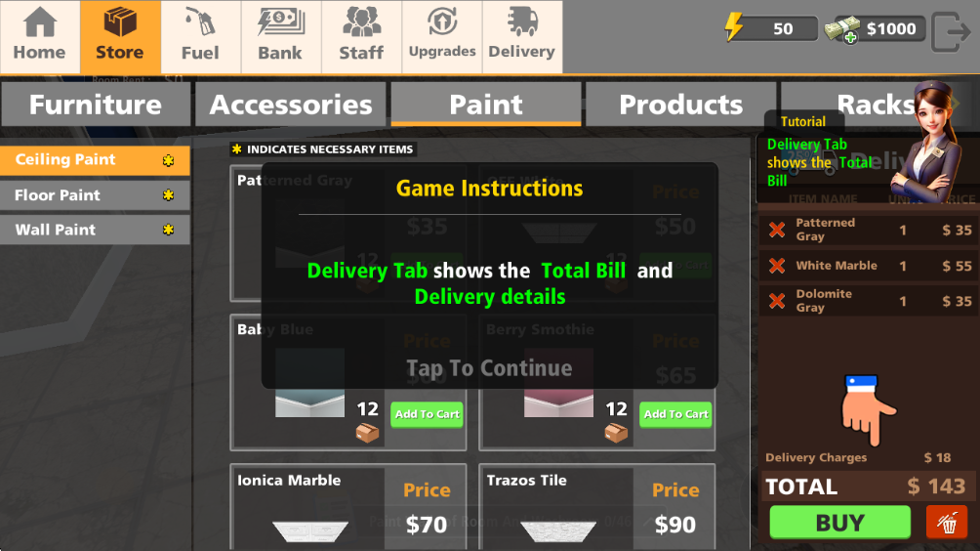Open the Fuel pump section
The image size is (980, 551).
click(x=201, y=36)
